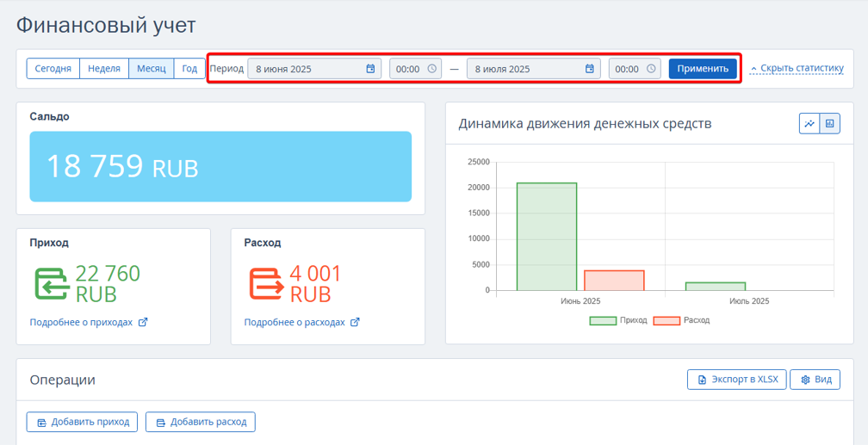
Task: Click external link icon beside Подробнее о приходах
Action: (x=142, y=322)
